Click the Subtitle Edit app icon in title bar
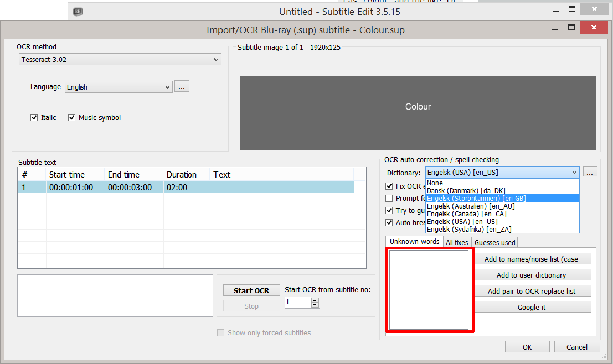Viewport: 613px width, 364px height. click(78, 12)
